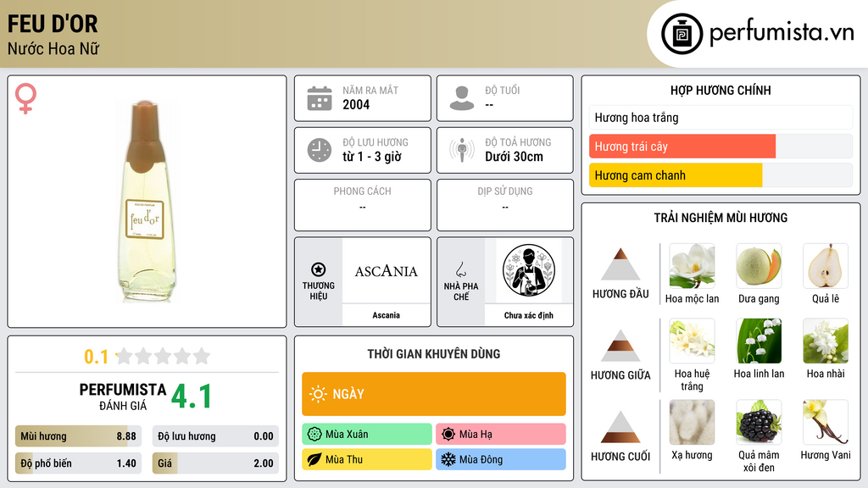868x488 pixels.
Task: Click the perfumista.vn logo icon
Action: pos(682,34)
